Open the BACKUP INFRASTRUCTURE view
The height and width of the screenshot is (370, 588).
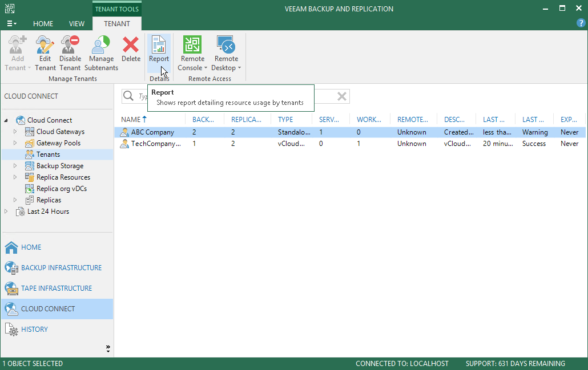pos(57,268)
